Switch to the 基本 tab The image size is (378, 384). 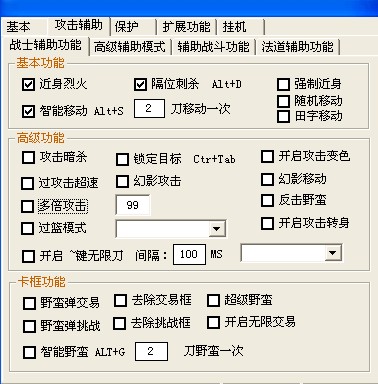point(18,27)
